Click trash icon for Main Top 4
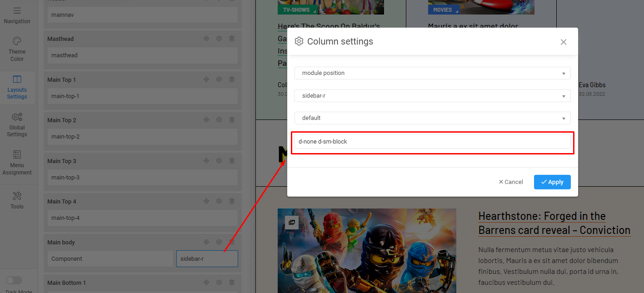The image size is (644, 293). click(232, 201)
